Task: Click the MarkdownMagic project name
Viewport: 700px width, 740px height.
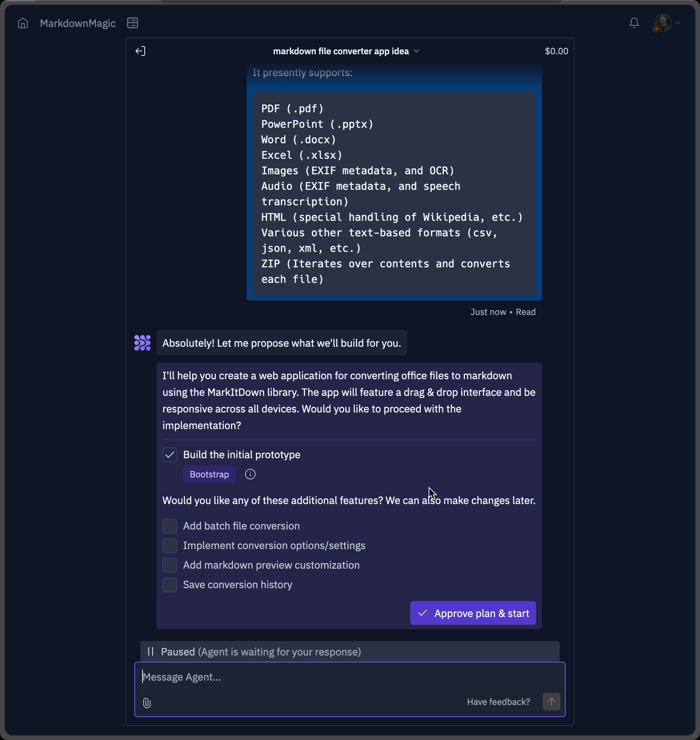Action: click(x=78, y=23)
